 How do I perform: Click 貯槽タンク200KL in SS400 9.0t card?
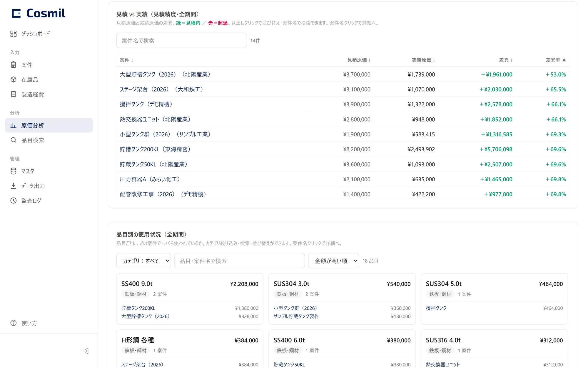pyautogui.click(x=138, y=308)
